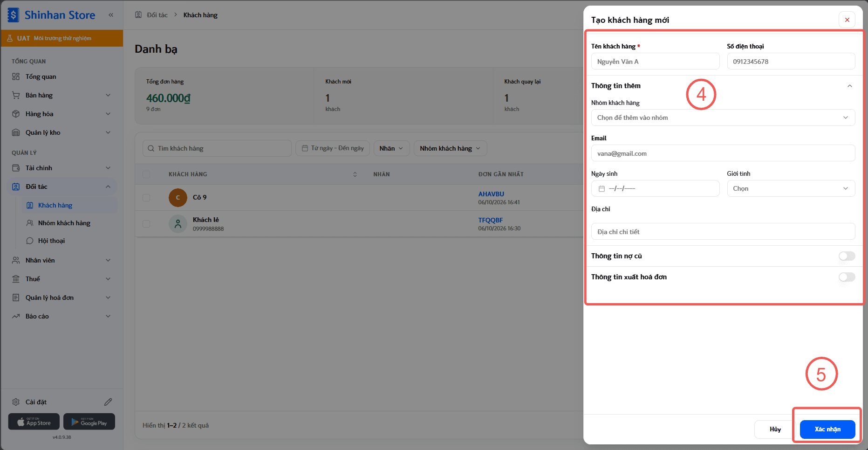Click the Khách lẻ customer avatar
This screenshot has width=868, height=450.
pos(178,224)
